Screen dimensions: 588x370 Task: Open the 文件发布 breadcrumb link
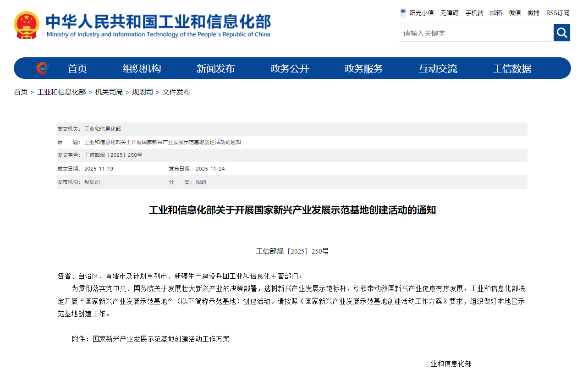coord(176,92)
